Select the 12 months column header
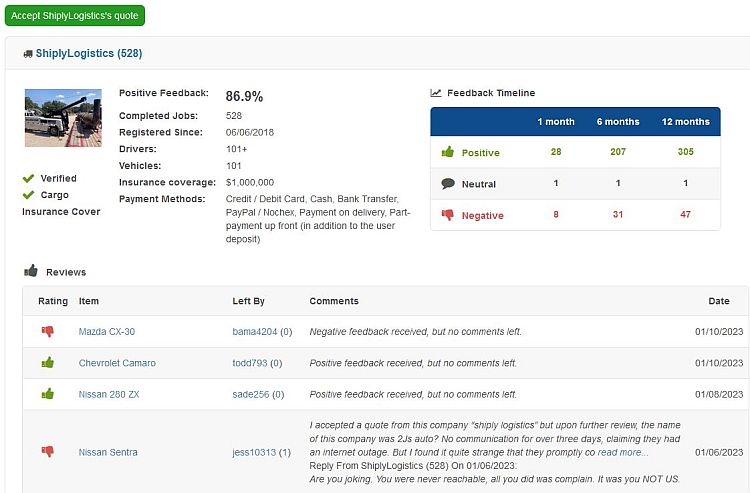Viewport: 750px width, 493px height. point(685,121)
